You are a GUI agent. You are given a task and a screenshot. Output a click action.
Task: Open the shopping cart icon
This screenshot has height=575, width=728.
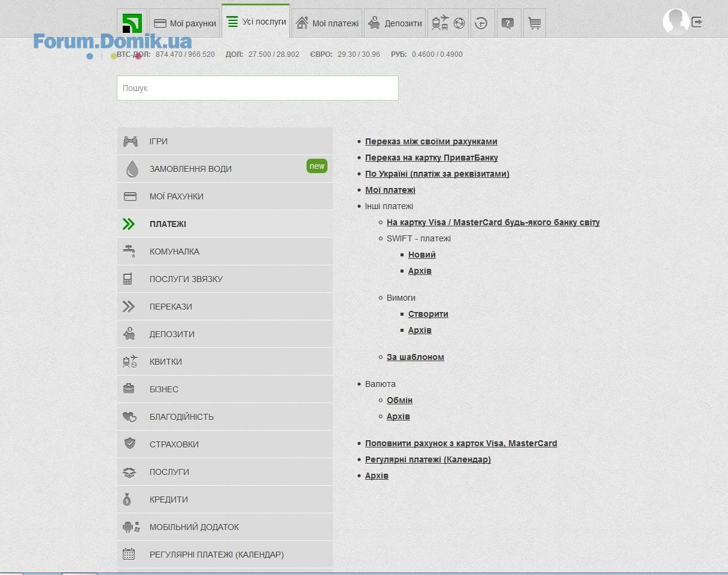[x=534, y=23]
